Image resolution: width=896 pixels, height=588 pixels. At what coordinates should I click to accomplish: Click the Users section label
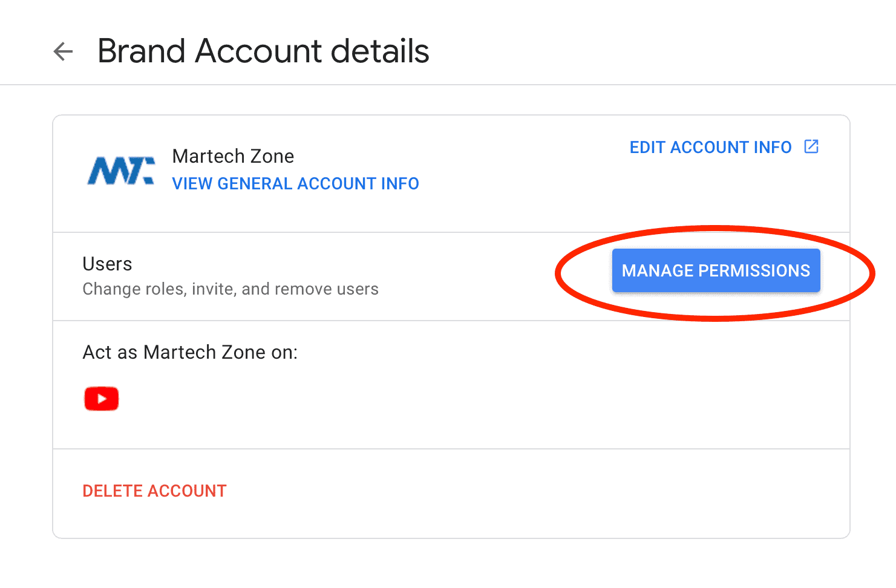(107, 264)
